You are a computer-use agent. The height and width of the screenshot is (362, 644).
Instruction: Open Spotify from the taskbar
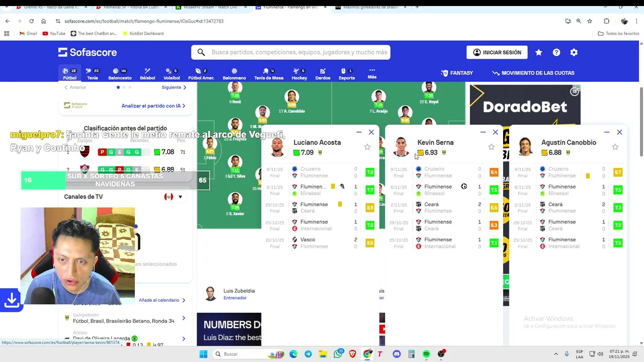426,354
